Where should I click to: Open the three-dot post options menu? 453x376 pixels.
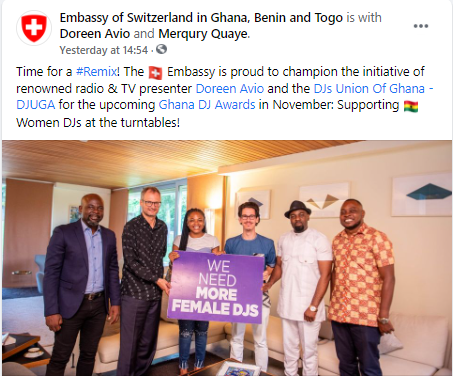click(421, 26)
